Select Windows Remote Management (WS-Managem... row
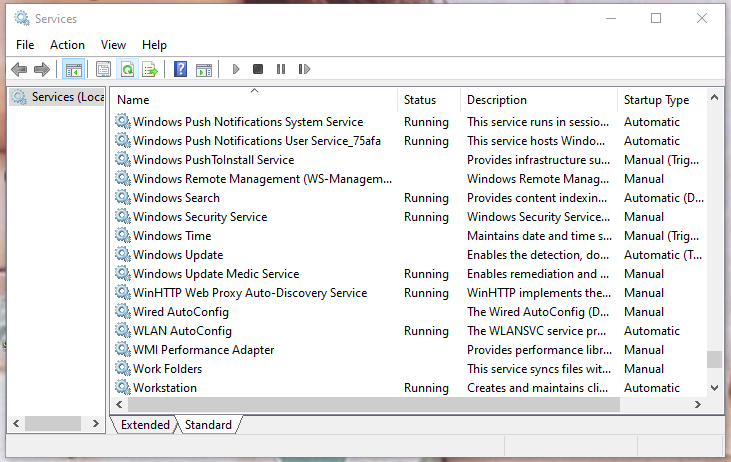The width and height of the screenshot is (731, 462). coord(262,179)
